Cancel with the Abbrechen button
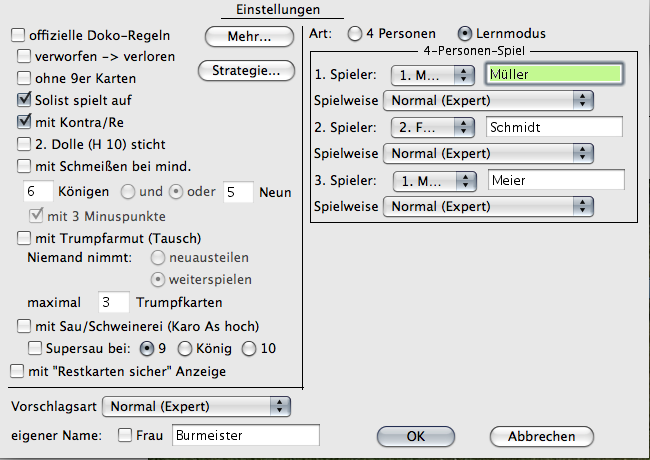Viewport: 650px width, 460px height. pos(541,436)
